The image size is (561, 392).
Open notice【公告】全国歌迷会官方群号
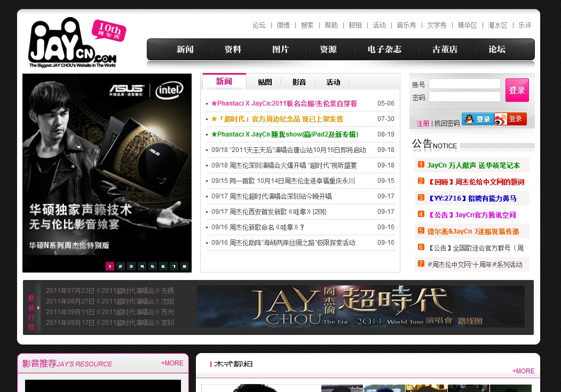tap(476, 247)
